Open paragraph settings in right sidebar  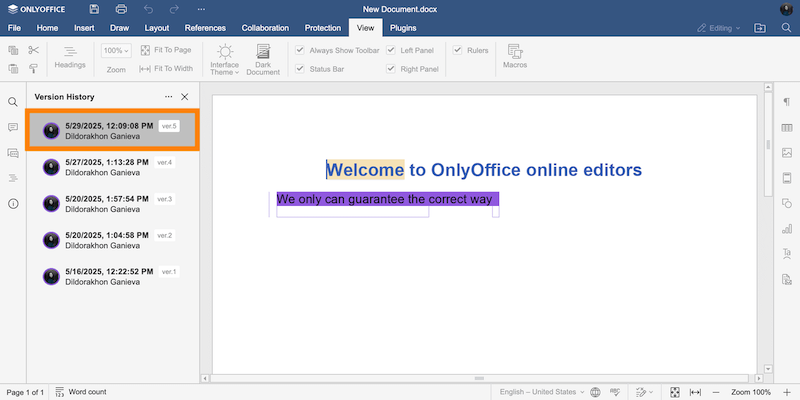point(787,102)
